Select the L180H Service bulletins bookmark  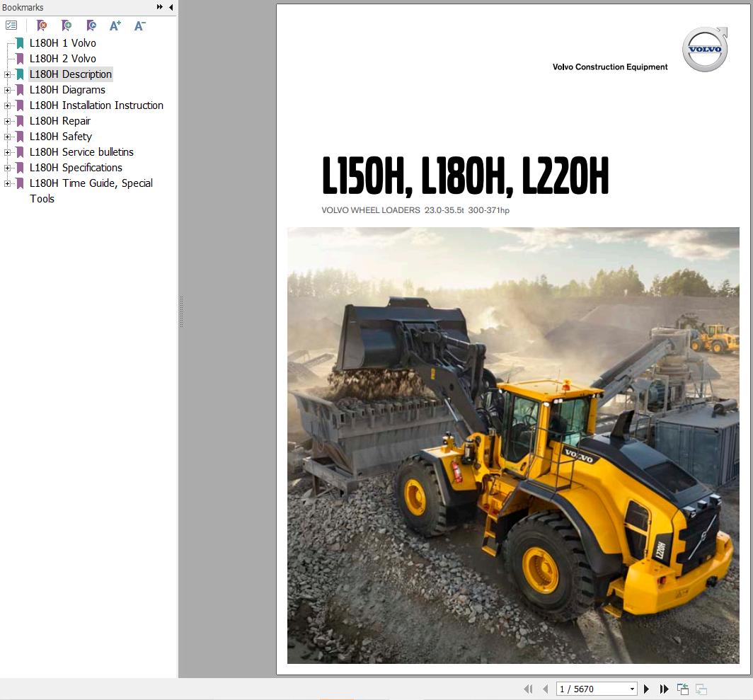point(81,151)
